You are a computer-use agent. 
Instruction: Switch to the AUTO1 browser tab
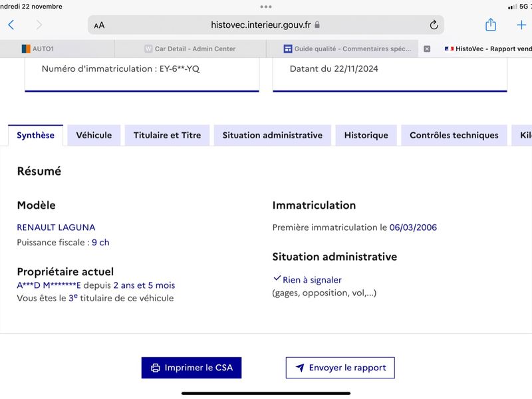pyautogui.click(x=57, y=49)
